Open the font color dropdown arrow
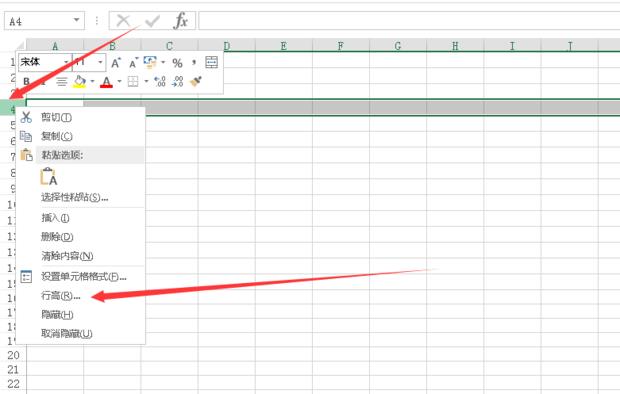This screenshot has height=394, width=620. click(x=119, y=81)
